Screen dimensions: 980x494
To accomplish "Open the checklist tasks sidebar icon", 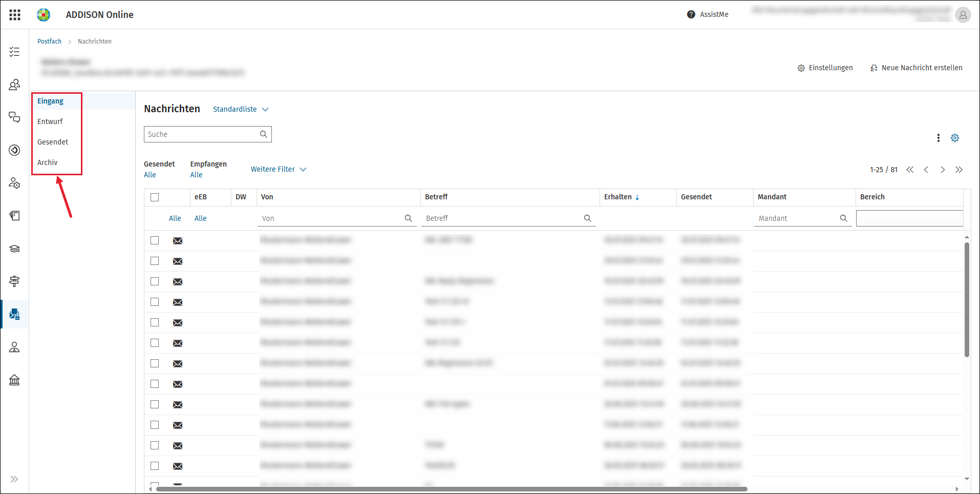I will [14, 52].
